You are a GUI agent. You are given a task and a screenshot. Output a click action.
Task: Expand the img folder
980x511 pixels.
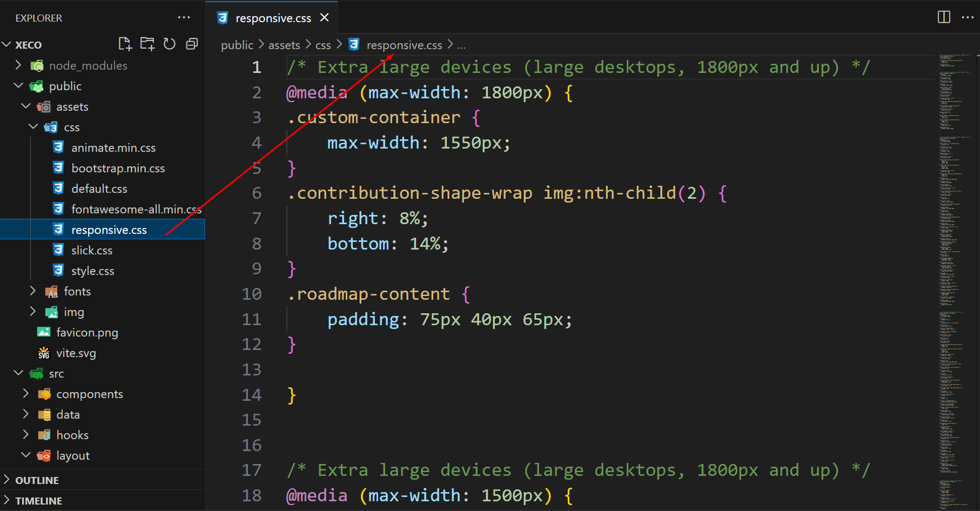(x=33, y=312)
